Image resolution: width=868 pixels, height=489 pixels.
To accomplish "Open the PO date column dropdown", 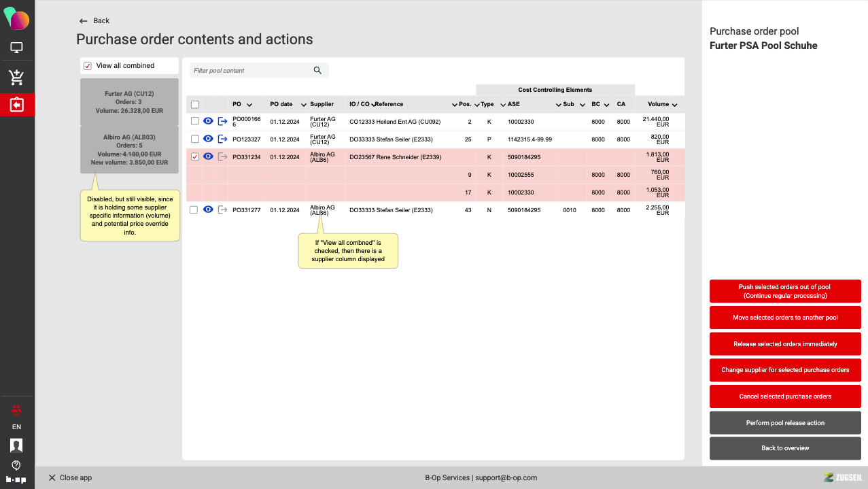I will click(x=303, y=105).
